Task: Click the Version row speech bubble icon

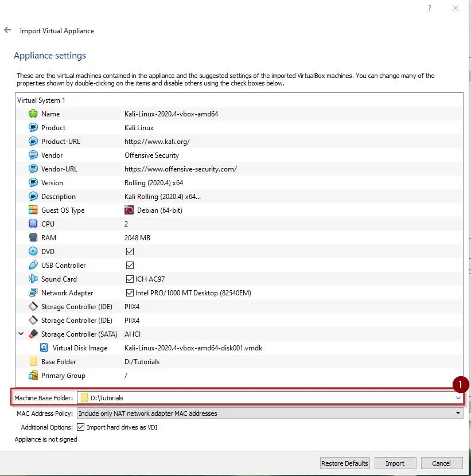Action: coord(33,183)
